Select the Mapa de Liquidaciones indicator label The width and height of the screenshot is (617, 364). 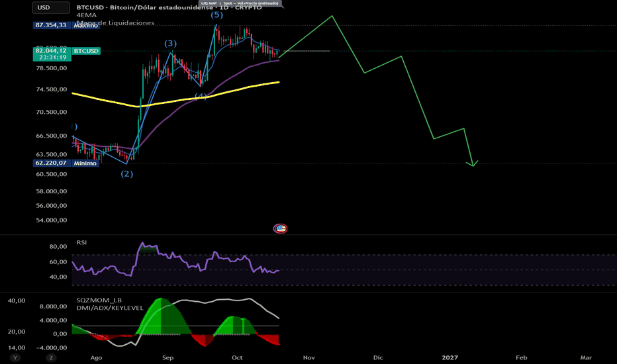(x=115, y=23)
